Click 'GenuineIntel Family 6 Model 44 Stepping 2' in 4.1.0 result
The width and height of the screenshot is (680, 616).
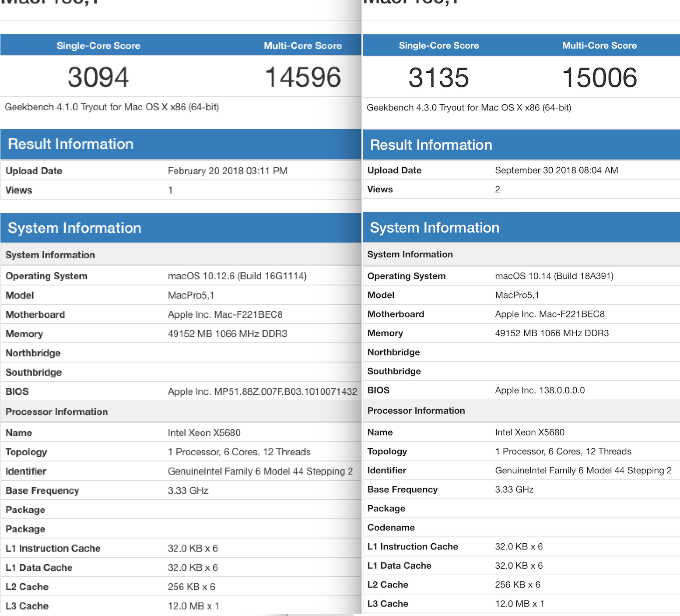[x=260, y=472]
